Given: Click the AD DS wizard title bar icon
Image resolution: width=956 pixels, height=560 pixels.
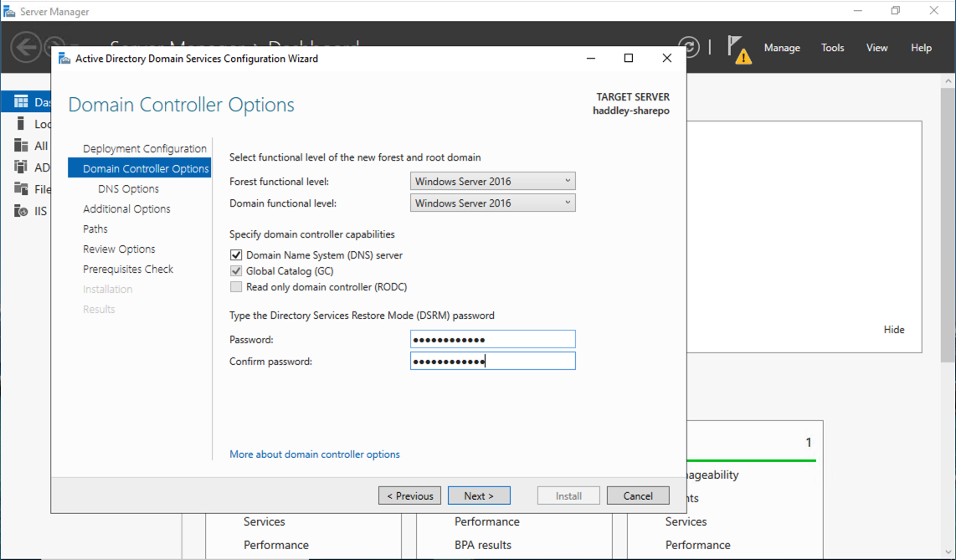Looking at the screenshot, I should (x=64, y=59).
